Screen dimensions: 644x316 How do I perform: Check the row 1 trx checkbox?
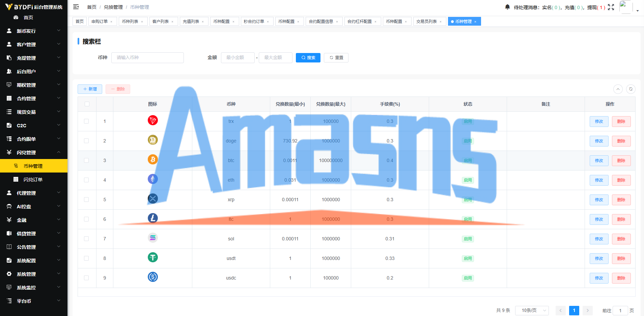point(86,121)
